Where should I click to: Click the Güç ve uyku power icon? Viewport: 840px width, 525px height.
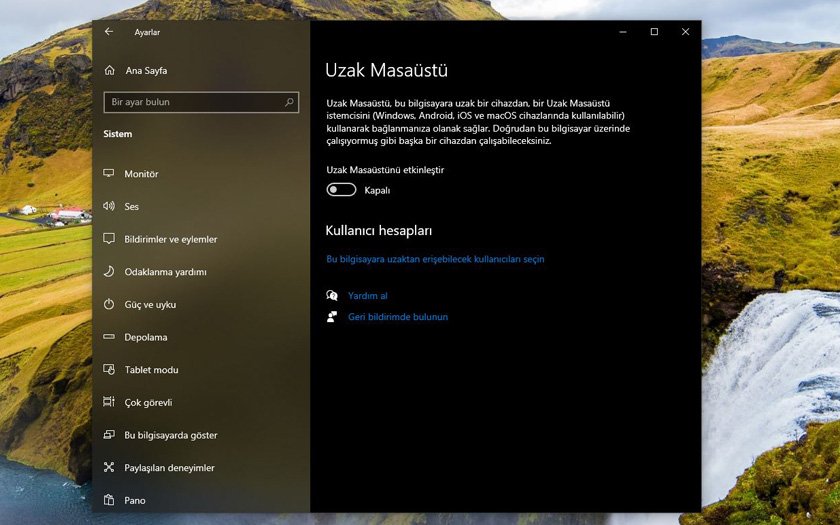pyautogui.click(x=109, y=304)
